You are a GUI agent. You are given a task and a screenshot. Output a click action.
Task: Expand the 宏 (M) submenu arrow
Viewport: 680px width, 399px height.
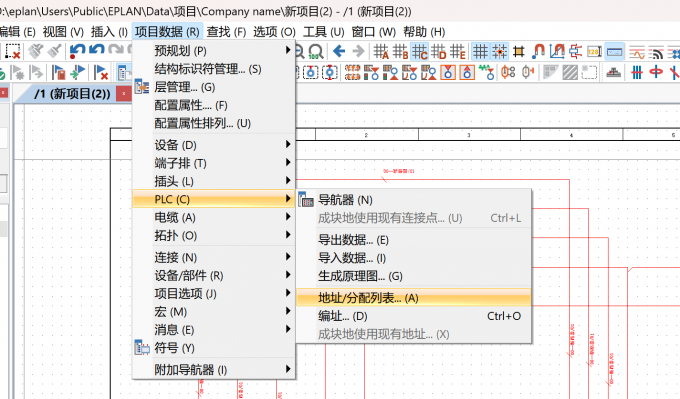288,311
